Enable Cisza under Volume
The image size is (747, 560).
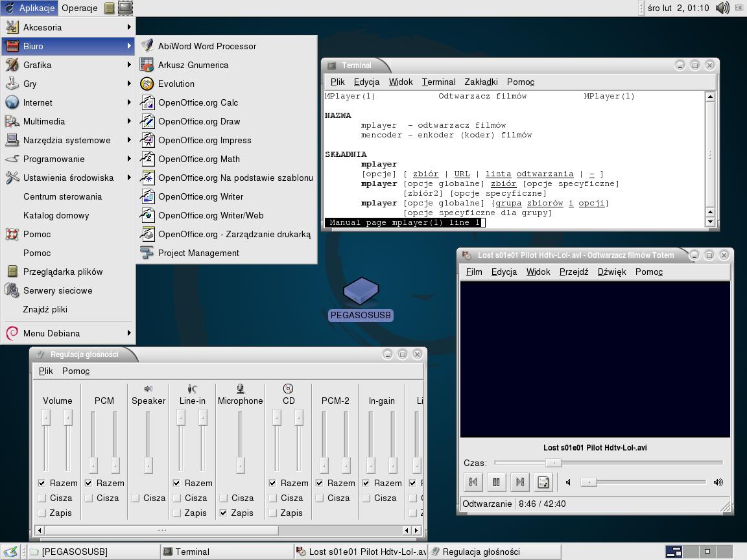pos(42,498)
